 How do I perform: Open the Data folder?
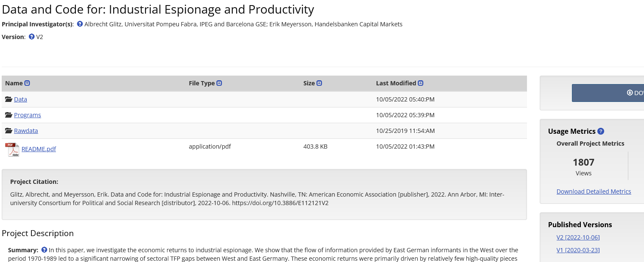pyautogui.click(x=21, y=99)
